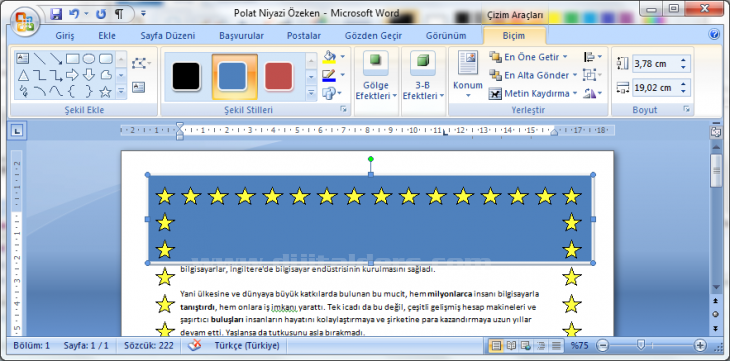This screenshot has height=361, width=730.
Task: Click the Shape Outline pen icon
Action: pyautogui.click(x=329, y=75)
